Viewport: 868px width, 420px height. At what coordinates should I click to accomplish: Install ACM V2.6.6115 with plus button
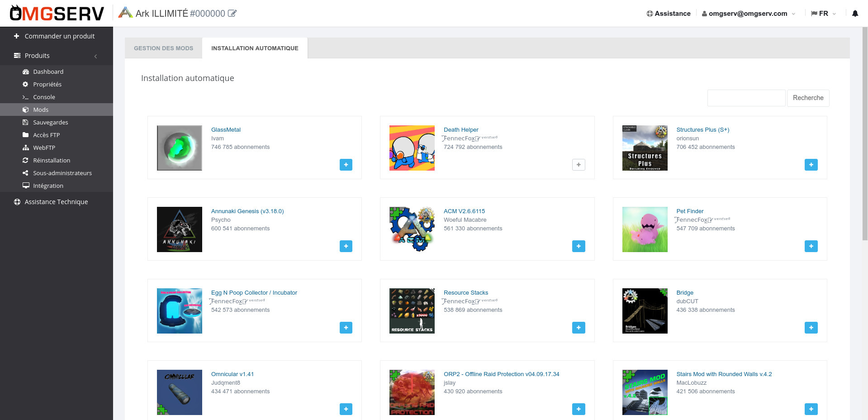pyautogui.click(x=579, y=246)
